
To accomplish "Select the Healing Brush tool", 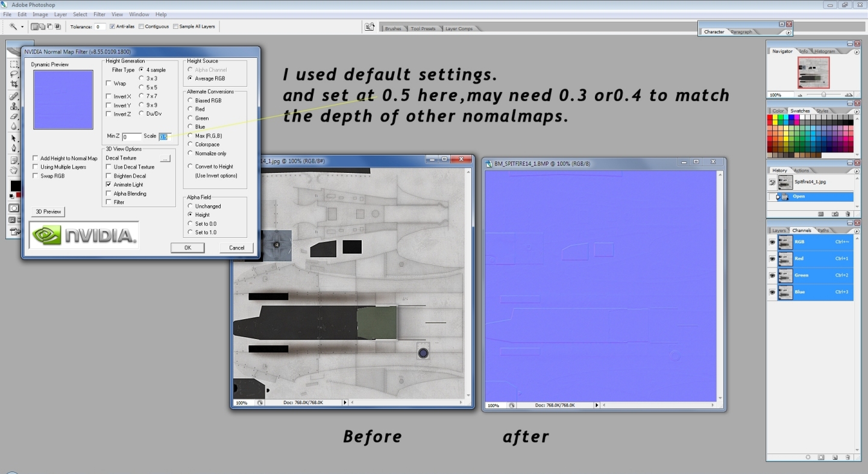I will coord(14,96).
